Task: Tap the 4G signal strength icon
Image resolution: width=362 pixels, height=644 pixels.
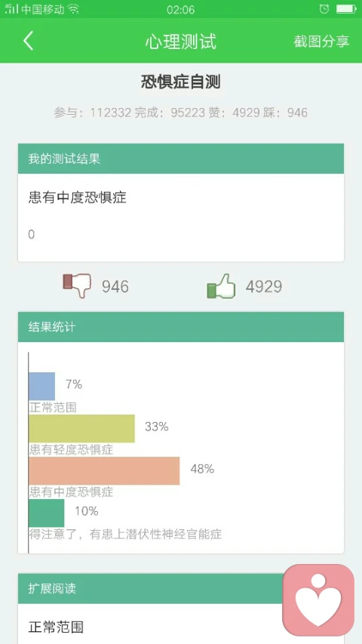Action: pos(11,9)
